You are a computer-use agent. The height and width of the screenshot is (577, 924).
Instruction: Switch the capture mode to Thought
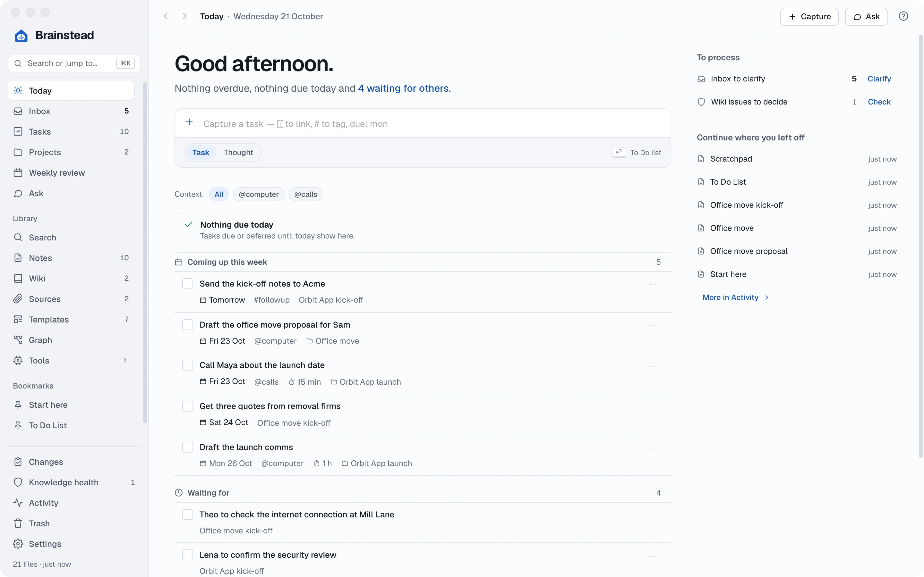(238, 152)
